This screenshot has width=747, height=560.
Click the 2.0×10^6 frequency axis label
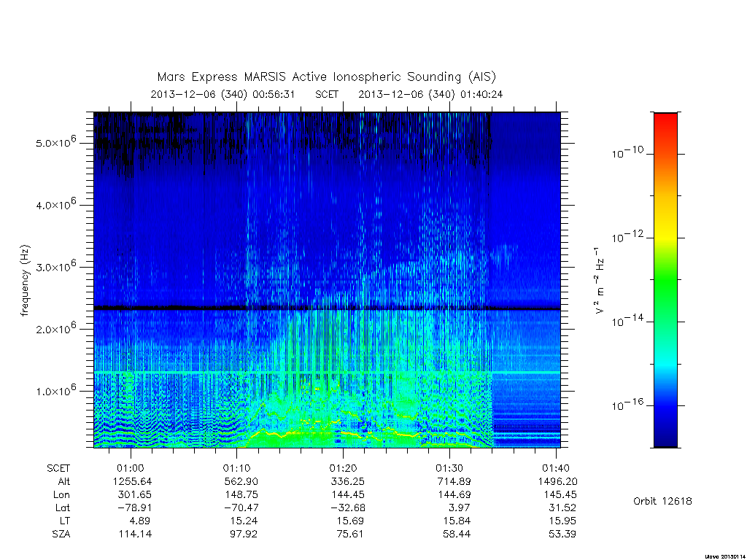[55, 327]
